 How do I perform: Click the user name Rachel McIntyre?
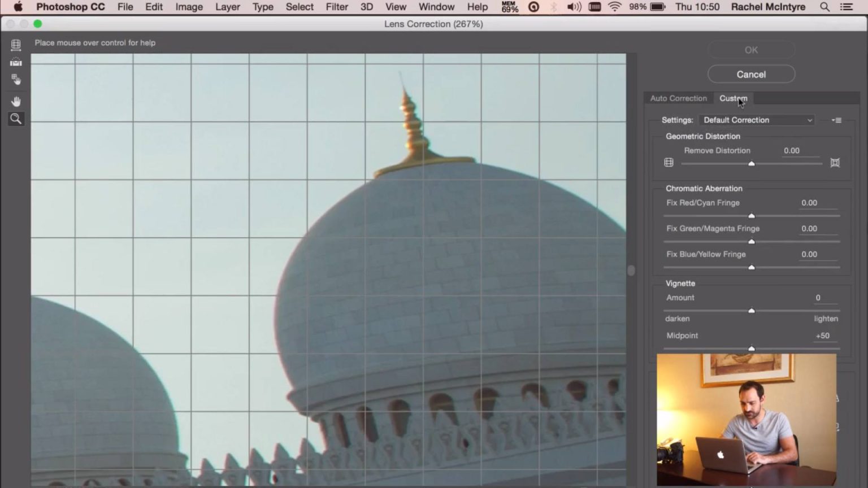pyautogui.click(x=768, y=7)
